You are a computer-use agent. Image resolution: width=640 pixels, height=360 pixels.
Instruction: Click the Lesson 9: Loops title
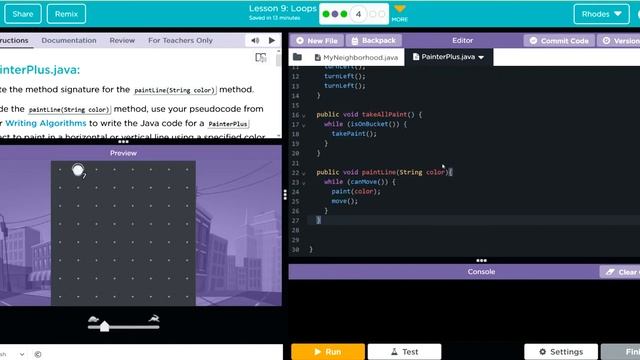(282, 8)
